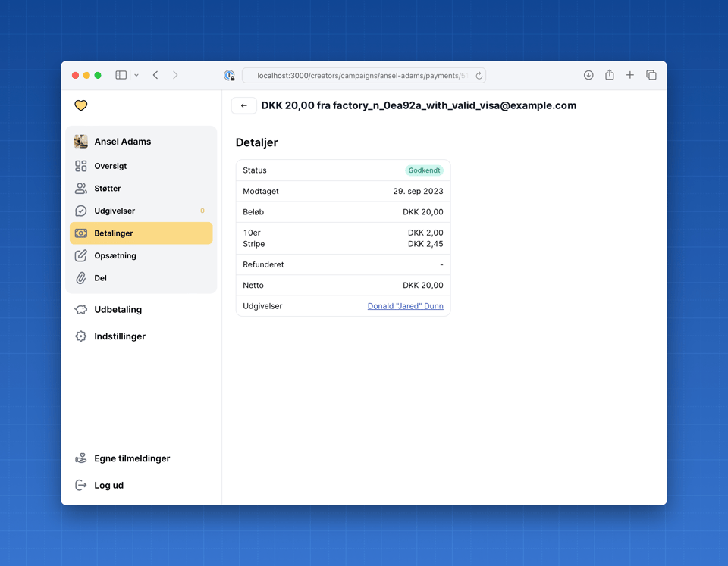The width and height of the screenshot is (728, 566).
Task: Click the yellow heart logo
Action: 81,105
